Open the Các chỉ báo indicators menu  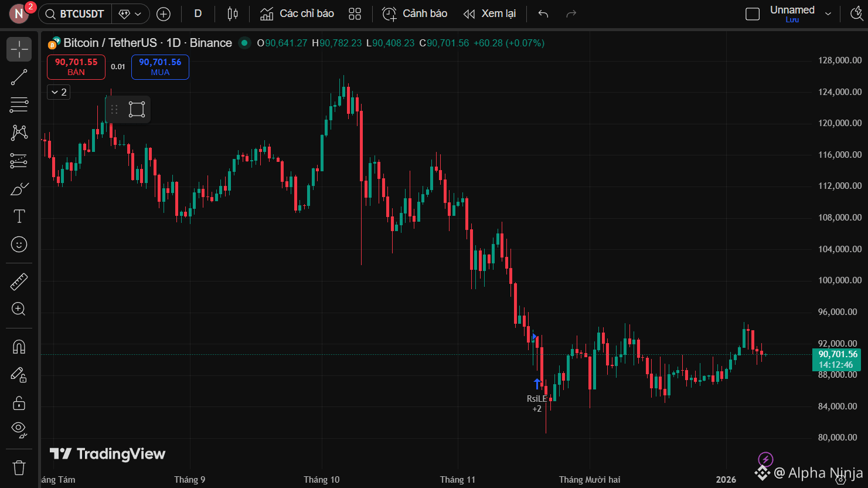click(297, 14)
